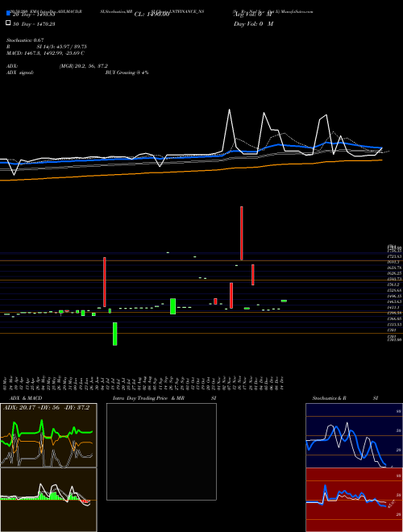Select the Stochastics: 0.67 reading
This screenshot has height=532, width=403.
click(x=25, y=40)
